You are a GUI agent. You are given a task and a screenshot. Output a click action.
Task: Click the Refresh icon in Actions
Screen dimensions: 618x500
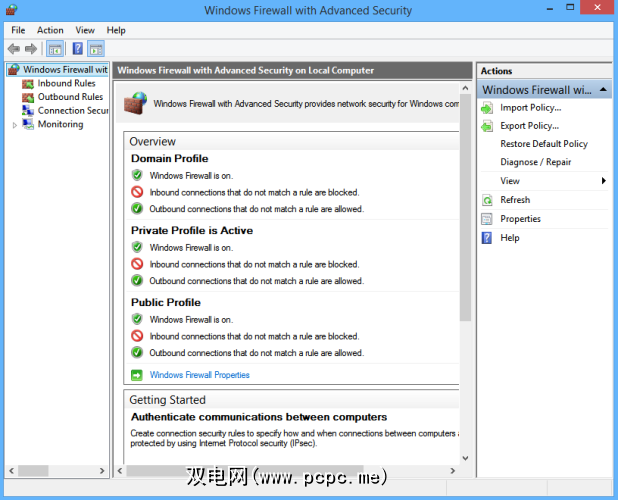click(x=487, y=200)
